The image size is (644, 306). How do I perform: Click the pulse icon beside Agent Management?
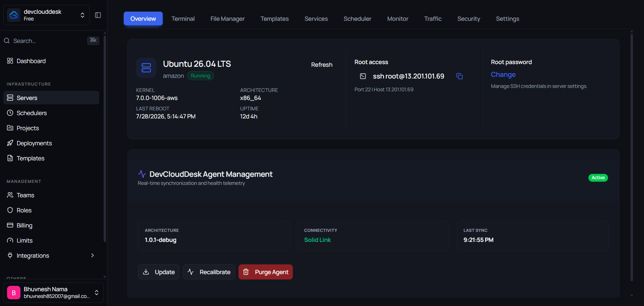[x=142, y=174]
